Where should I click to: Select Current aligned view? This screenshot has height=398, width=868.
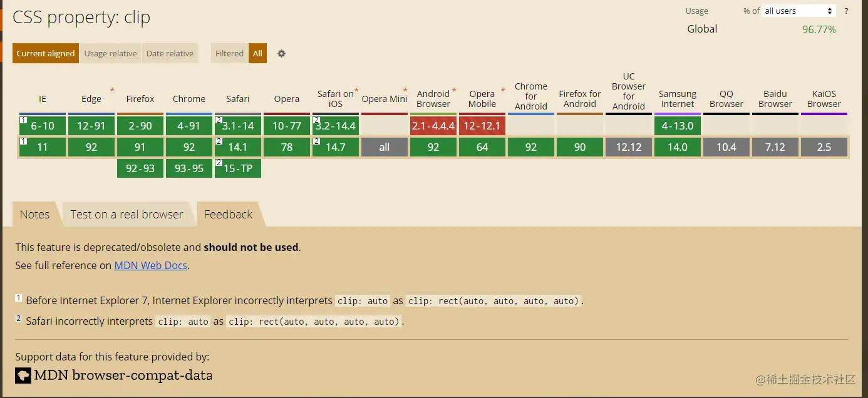pyautogui.click(x=46, y=53)
